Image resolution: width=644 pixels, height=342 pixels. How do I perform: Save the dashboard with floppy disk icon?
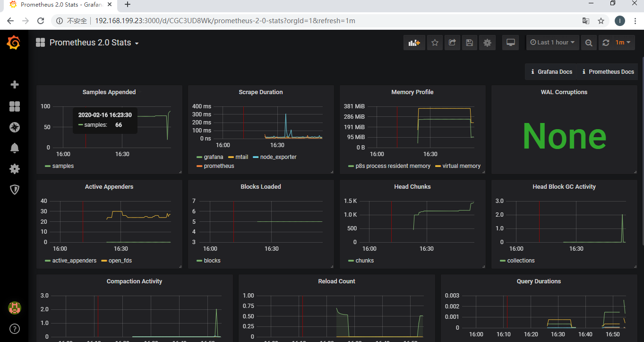coord(470,43)
